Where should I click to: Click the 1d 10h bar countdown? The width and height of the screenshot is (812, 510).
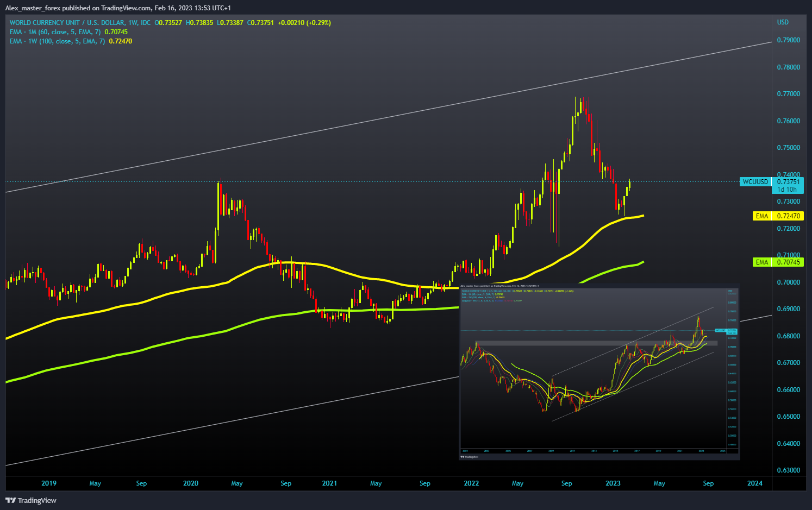(787, 190)
